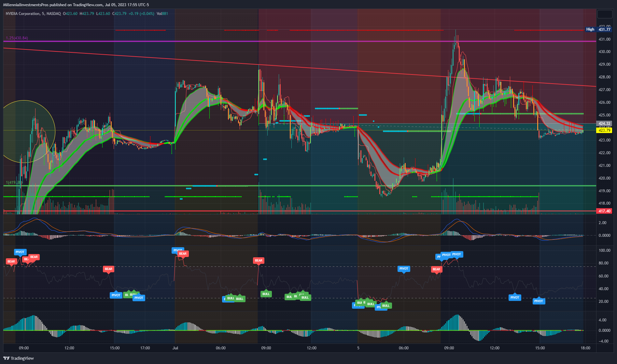Click the gray '424.32' price axis label
The image size is (617, 364).
click(604, 124)
